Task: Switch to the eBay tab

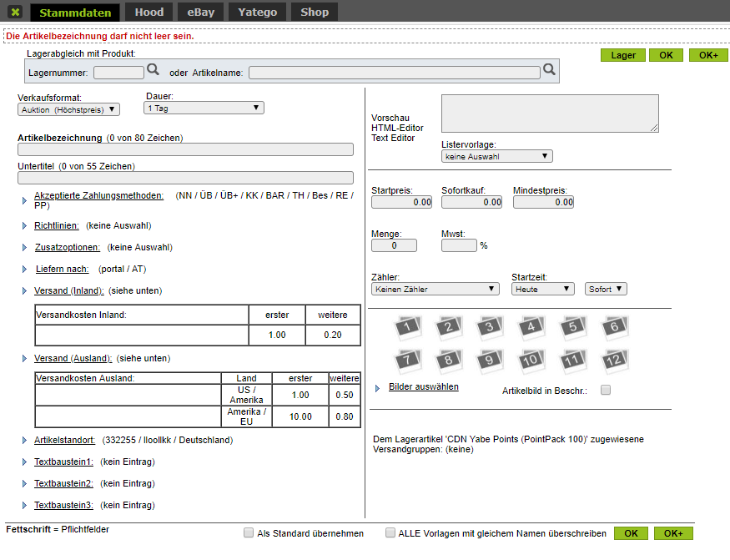Action: click(x=201, y=13)
